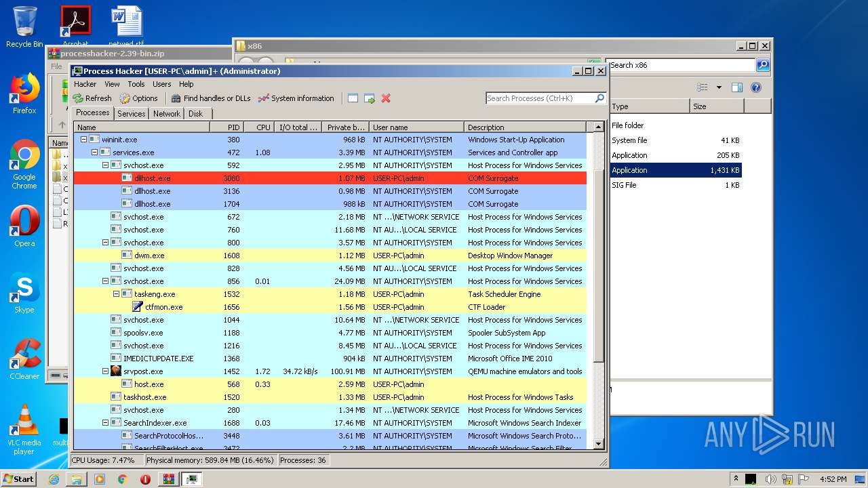Sort processes by CPU column
Screen dimensions: 868x488
click(258, 127)
